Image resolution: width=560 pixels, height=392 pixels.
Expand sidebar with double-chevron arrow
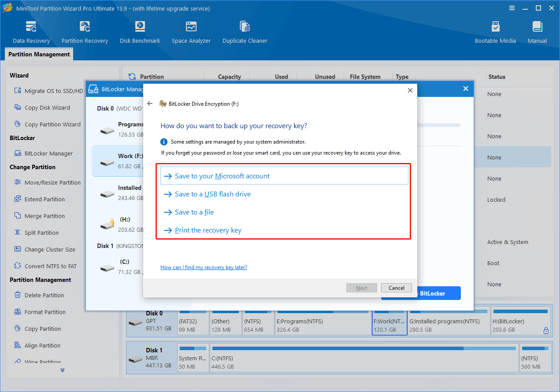click(x=63, y=370)
